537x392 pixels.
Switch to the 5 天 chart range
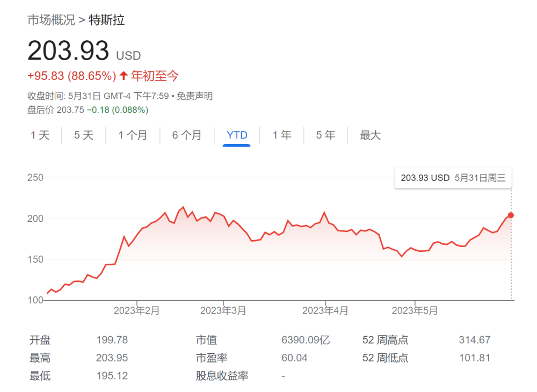click(x=84, y=135)
